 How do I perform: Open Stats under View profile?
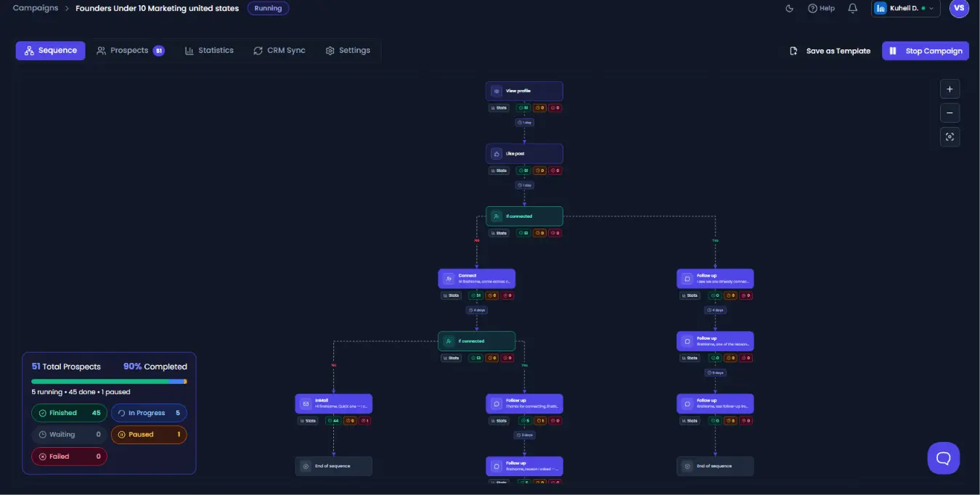[x=499, y=108]
